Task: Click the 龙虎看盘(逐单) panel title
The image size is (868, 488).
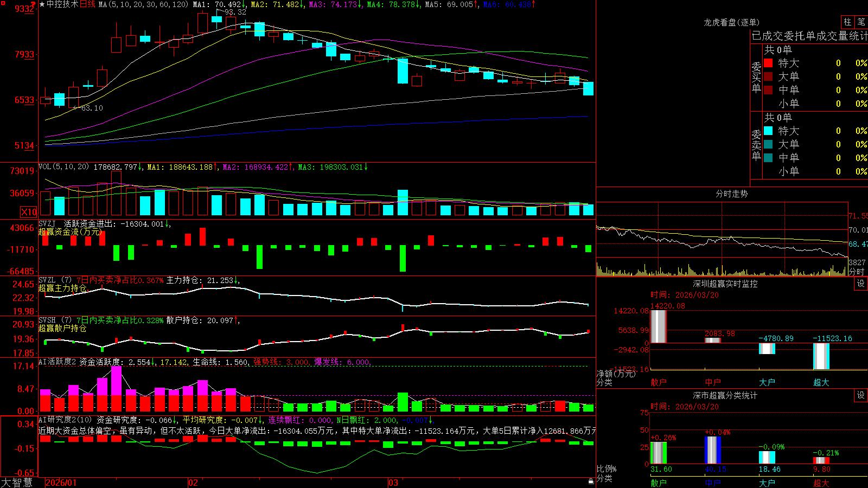Action: 732,22
